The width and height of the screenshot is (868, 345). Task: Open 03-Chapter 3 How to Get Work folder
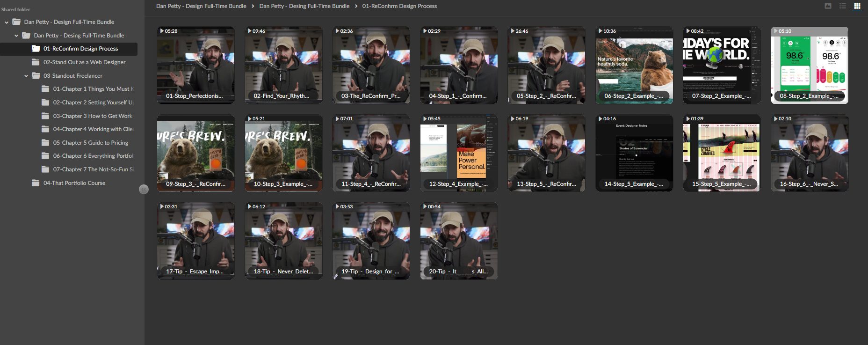[x=93, y=116]
